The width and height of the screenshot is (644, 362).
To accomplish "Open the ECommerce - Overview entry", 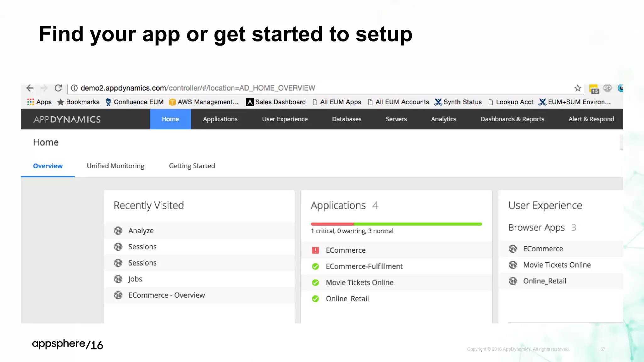I will [199, 295].
